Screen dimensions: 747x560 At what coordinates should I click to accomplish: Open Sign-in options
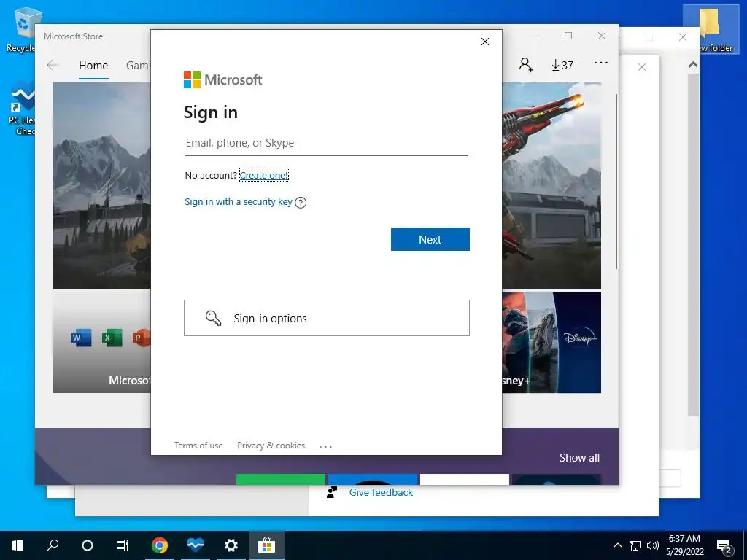click(326, 318)
